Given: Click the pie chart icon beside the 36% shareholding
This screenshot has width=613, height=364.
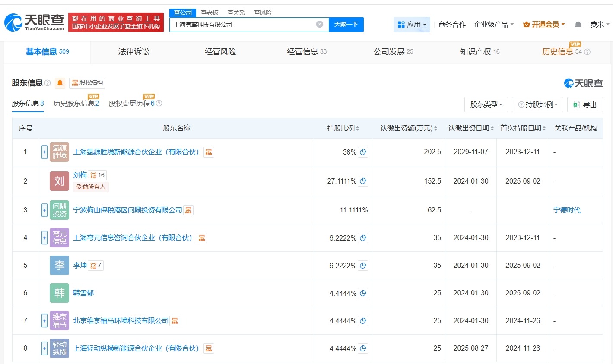Looking at the screenshot, I should (363, 152).
